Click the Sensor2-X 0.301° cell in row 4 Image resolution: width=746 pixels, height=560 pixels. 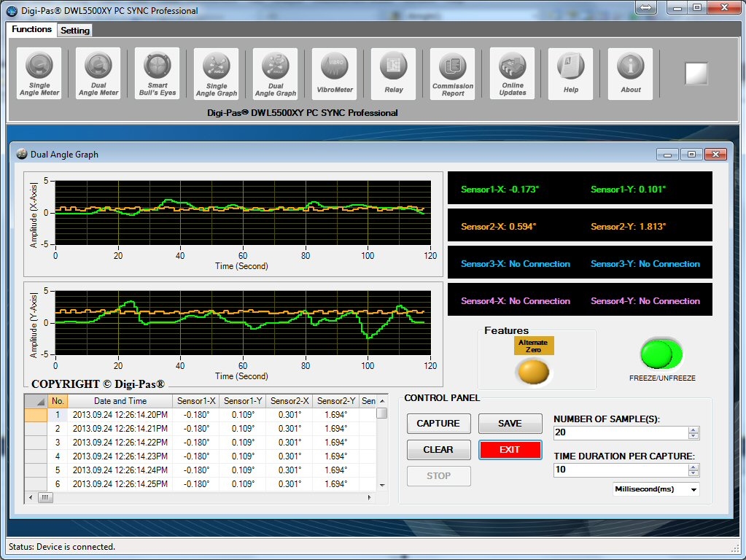pyautogui.click(x=290, y=456)
